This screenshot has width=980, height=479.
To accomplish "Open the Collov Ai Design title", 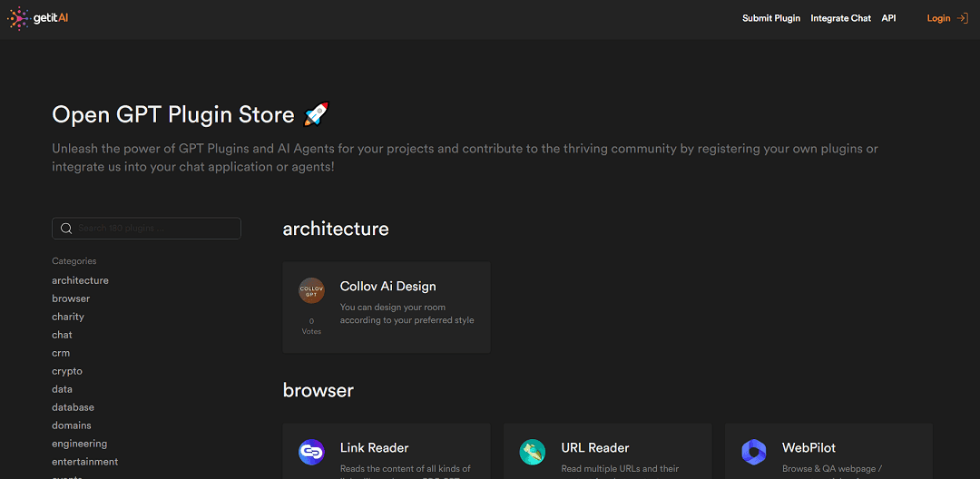I will tap(388, 286).
